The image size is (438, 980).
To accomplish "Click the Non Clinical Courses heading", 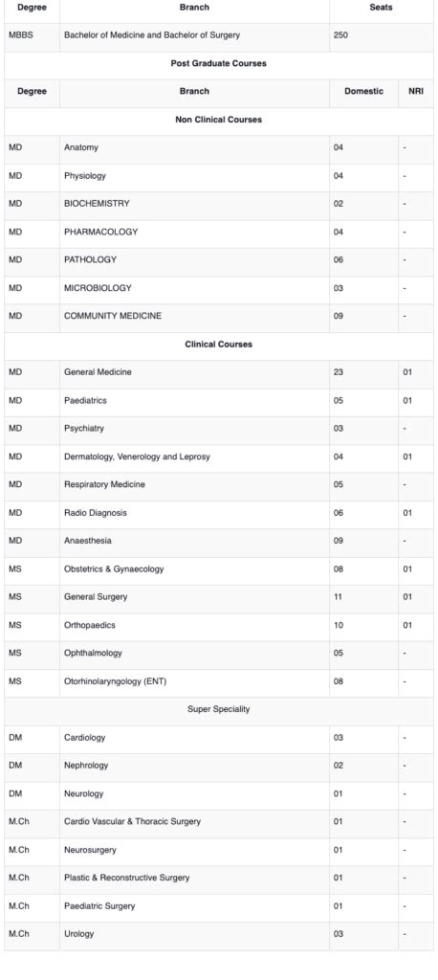I will coord(219,120).
